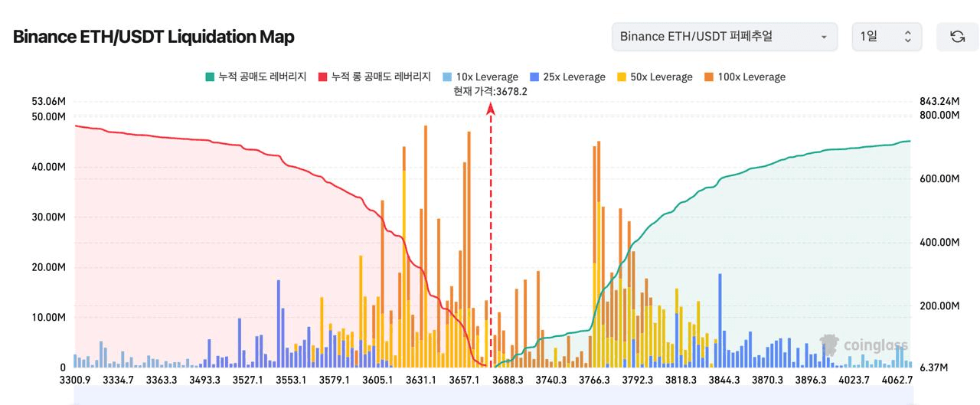Screen dimensions: 980x405
Task: Click the 3740.3 x-axis price label
Action: pos(550,380)
